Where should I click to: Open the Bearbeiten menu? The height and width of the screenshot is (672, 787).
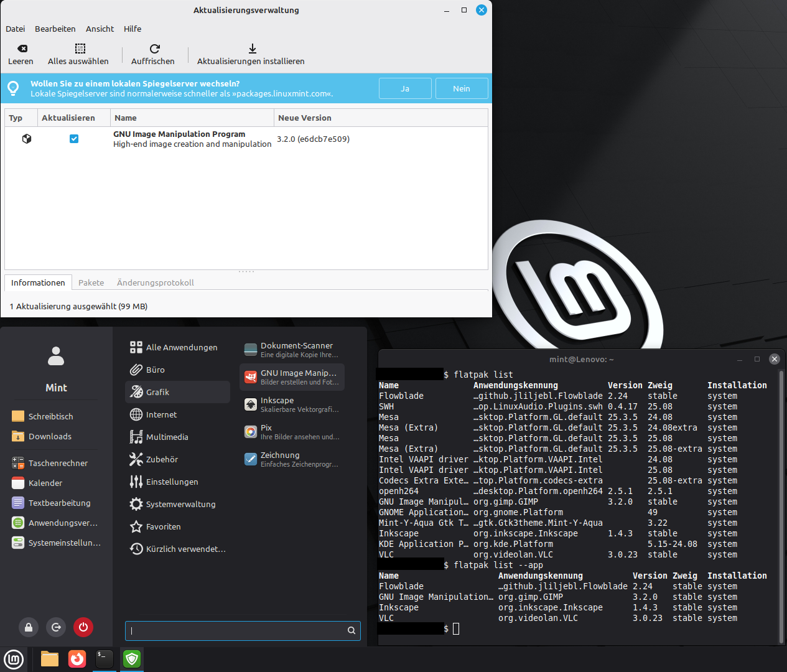tap(55, 29)
